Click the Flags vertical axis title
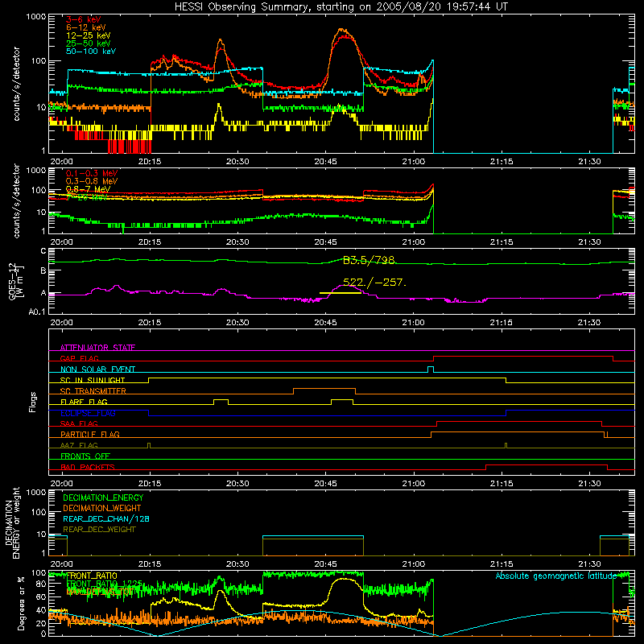 (33, 402)
